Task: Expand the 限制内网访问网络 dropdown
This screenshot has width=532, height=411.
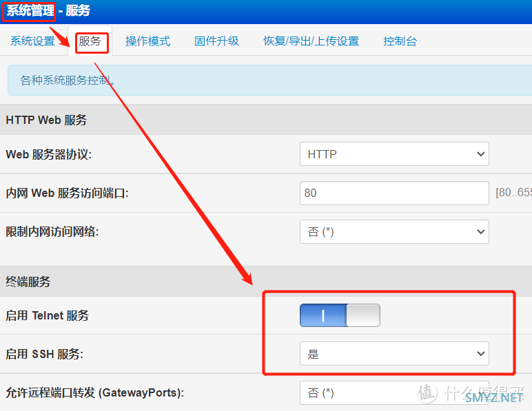Action: [x=393, y=232]
